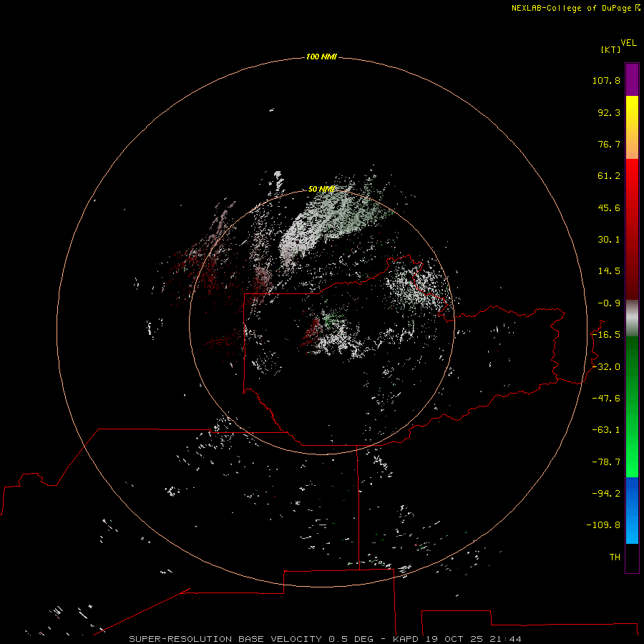Image resolution: width=644 pixels, height=644 pixels.
Task: Click the -78.7 legend value
Action: (x=606, y=462)
